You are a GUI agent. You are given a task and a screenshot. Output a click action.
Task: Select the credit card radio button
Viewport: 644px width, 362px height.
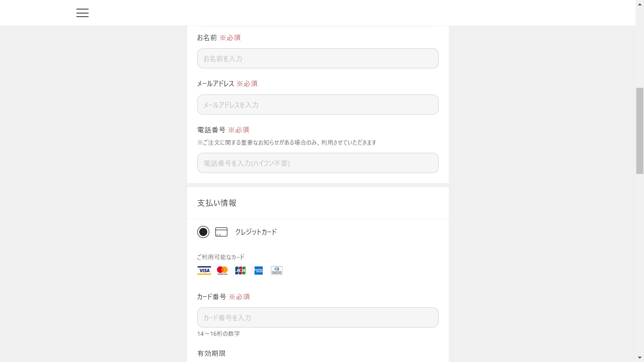(203, 232)
